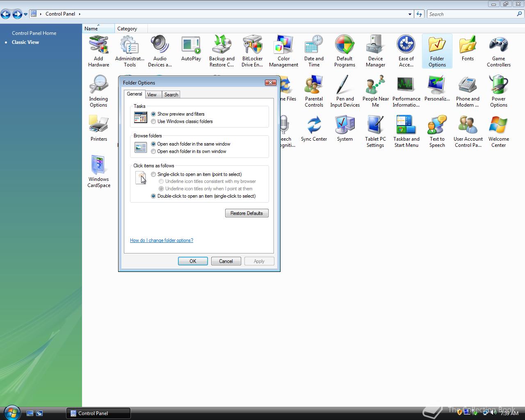Cancel the Folder Options dialog
Image resolution: width=525 pixels, height=420 pixels.
point(226,261)
